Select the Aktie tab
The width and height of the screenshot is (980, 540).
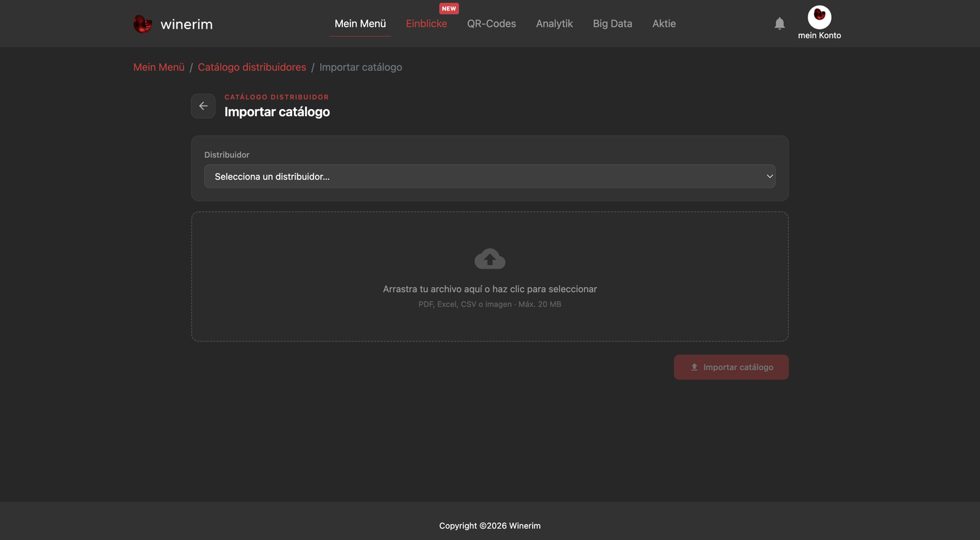tap(664, 24)
